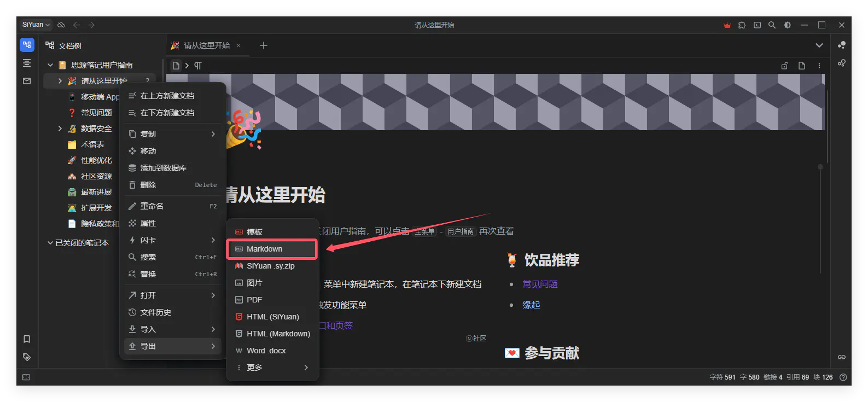
Task: Collapse the 已关闭的笔记本 section
Action: (x=50, y=243)
